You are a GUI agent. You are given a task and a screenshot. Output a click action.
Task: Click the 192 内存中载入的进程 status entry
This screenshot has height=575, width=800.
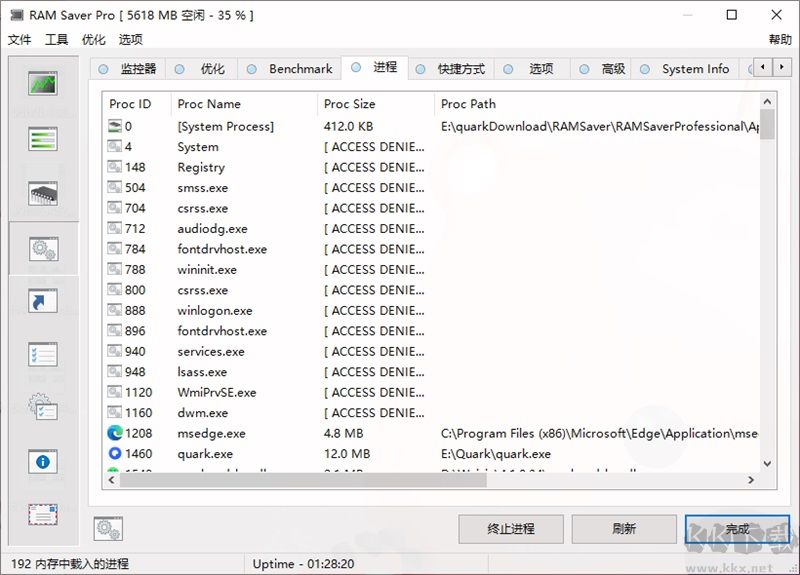(x=70, y=564)
